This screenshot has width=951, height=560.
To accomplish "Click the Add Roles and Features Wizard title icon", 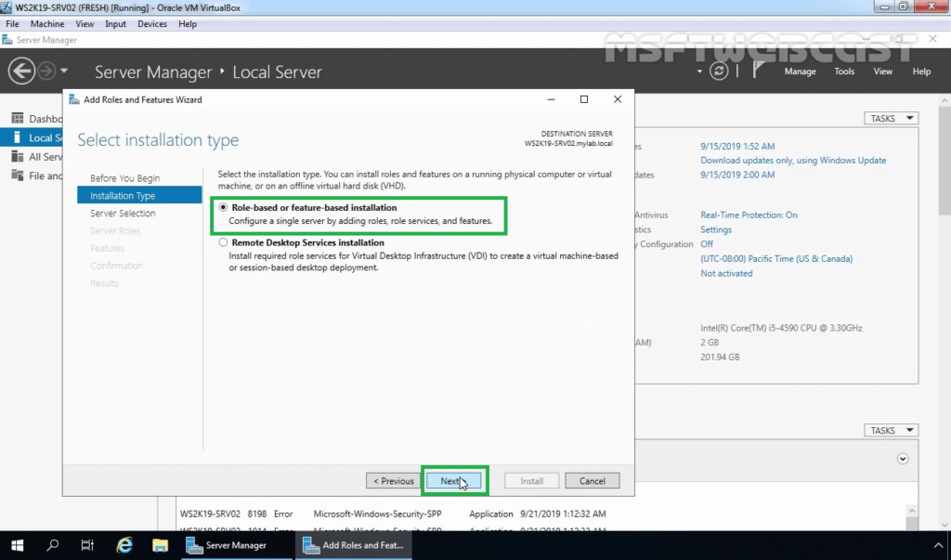I will pos(74,99).
